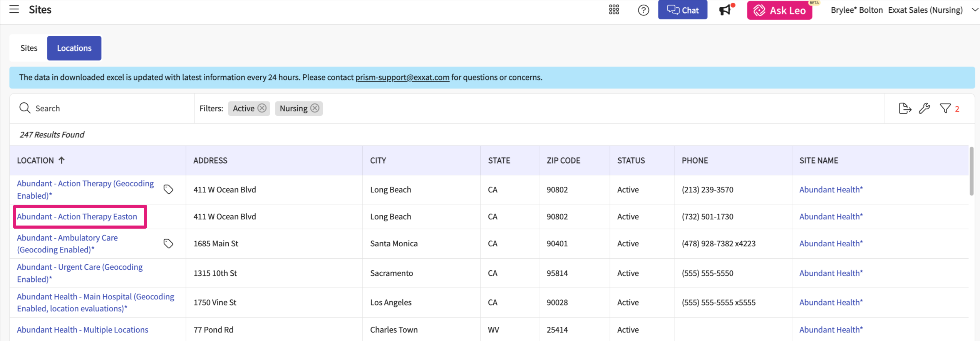Open the Chat button
This screenshot has width=980, height=341.
coord(682,10)
